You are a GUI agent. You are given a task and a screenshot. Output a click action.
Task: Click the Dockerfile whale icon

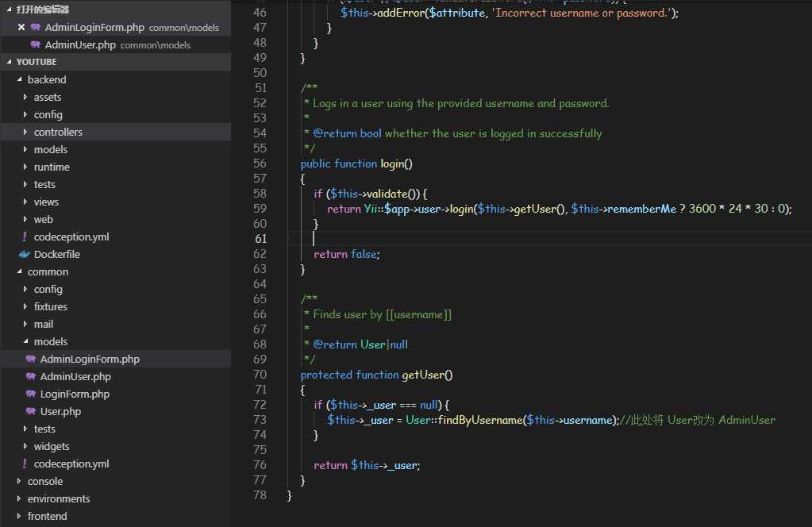coord(25,254)
